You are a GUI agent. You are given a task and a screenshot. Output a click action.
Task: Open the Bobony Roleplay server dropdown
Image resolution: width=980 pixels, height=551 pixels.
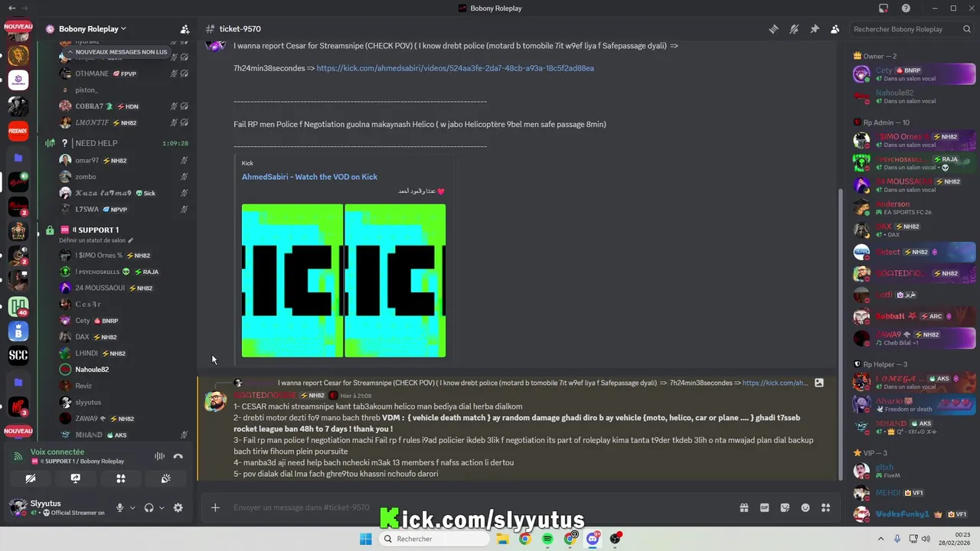(x=92, y=29)
